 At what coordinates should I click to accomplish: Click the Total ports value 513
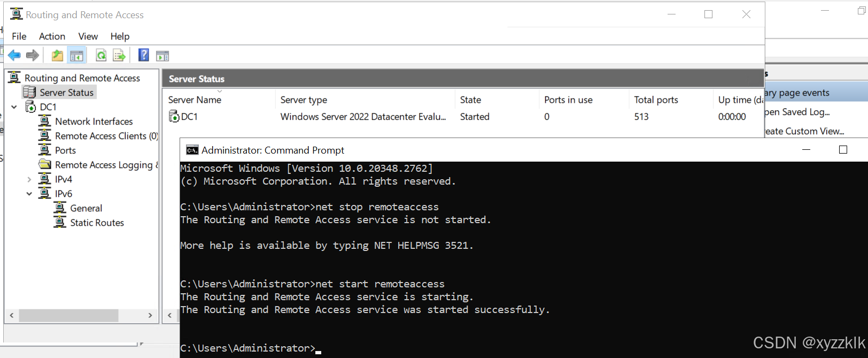click(x=641, y=116)
